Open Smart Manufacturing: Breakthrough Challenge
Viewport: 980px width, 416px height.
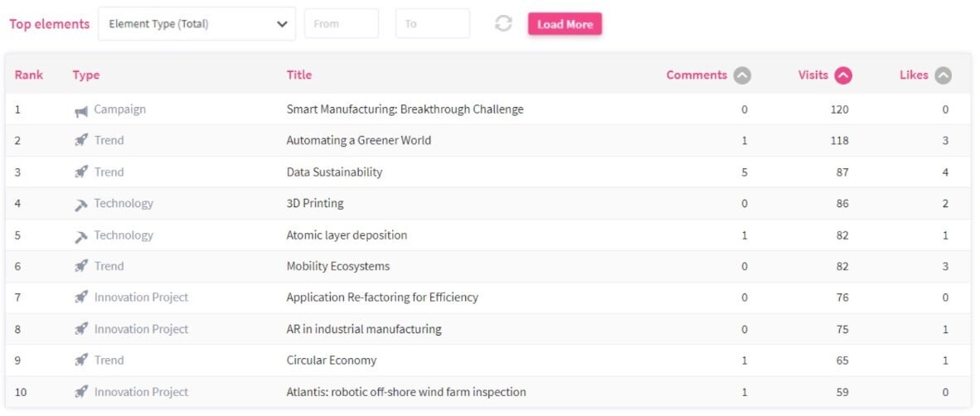click(x=405, y=109)
